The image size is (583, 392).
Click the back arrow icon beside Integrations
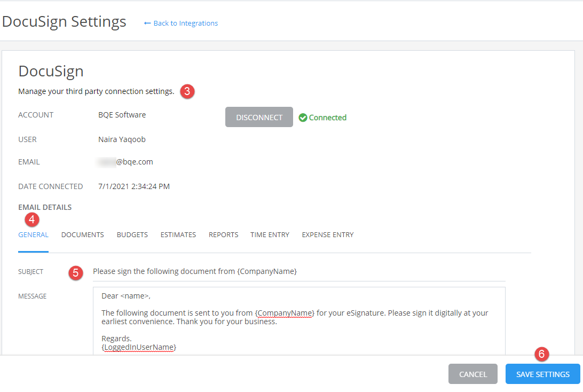(x=147, y=23)
